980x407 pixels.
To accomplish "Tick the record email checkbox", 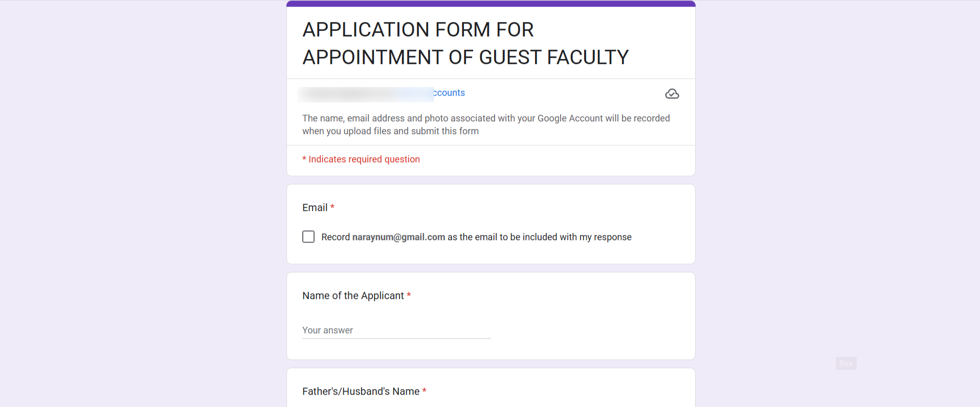I will [x=308, y=237].
